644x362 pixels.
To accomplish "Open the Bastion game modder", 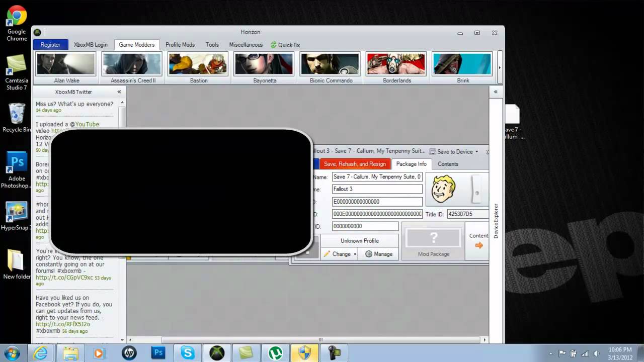I will pyautogui.click(x=198, y=68).
